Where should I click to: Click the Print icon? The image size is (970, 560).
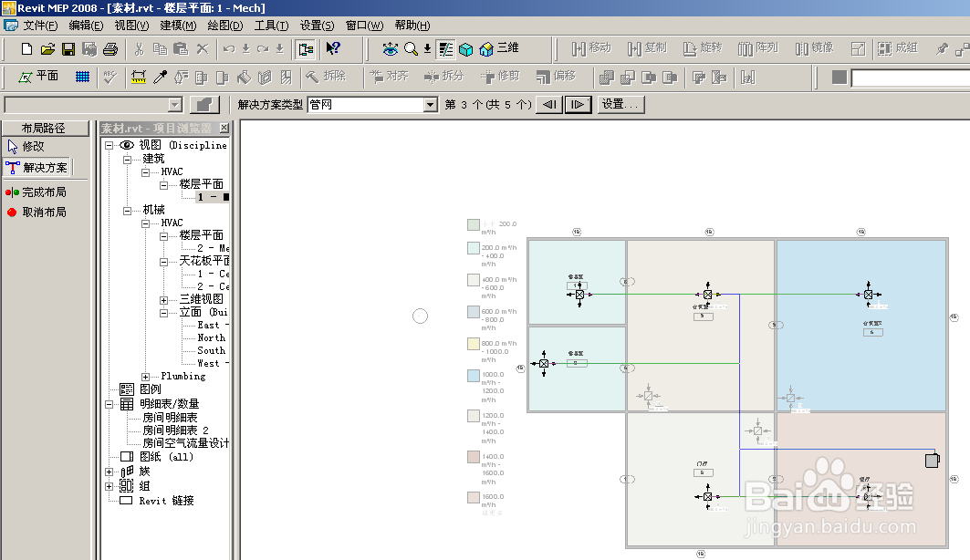(110, 49)
